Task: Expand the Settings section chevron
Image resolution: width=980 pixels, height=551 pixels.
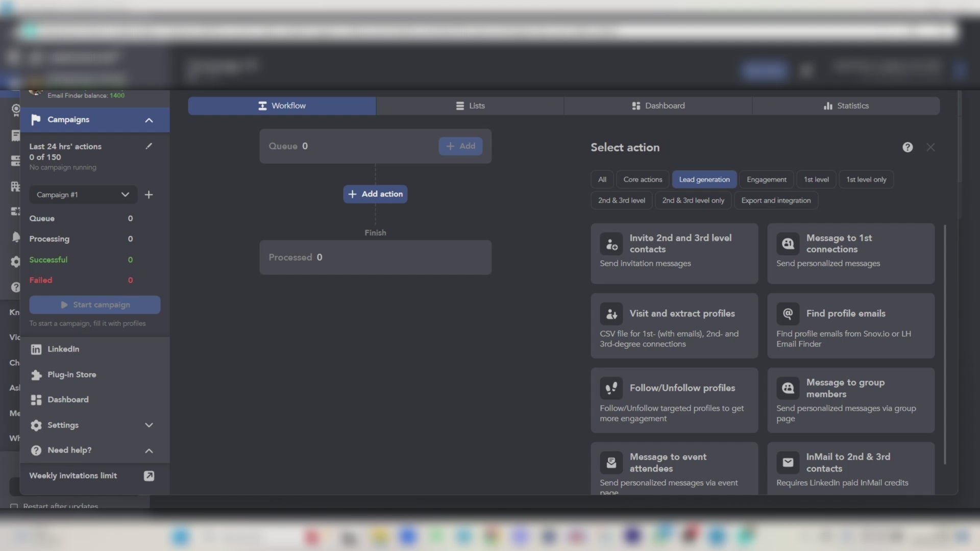Action: pyautogui.click(x=149, y=425)
